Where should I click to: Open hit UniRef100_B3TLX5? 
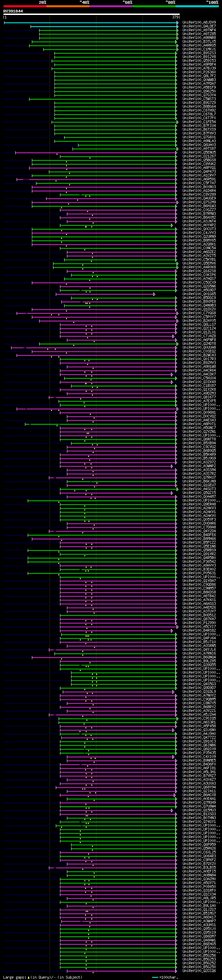(x=199, y=41)
